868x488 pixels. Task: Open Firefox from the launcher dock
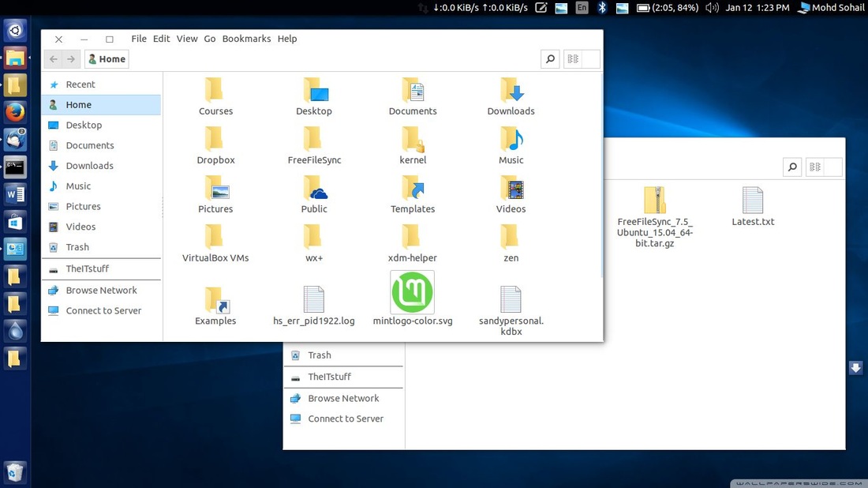click(16, 112)
